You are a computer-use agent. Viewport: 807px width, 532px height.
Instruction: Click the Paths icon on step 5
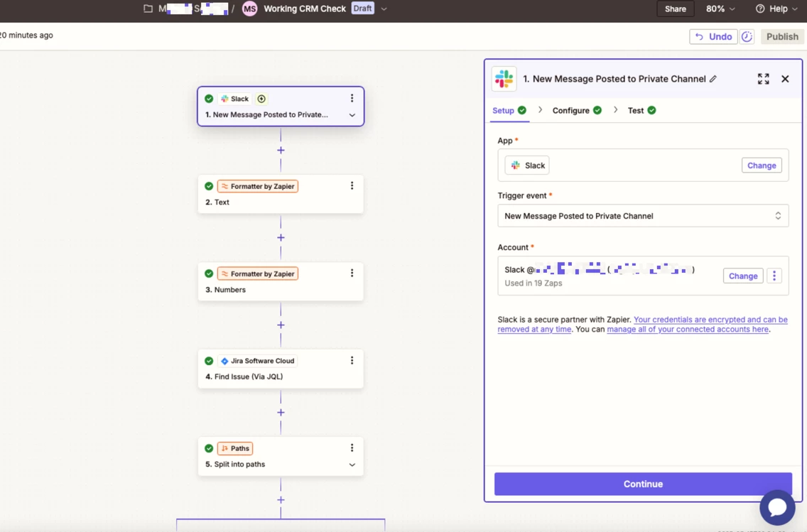[x=225, y=449]
